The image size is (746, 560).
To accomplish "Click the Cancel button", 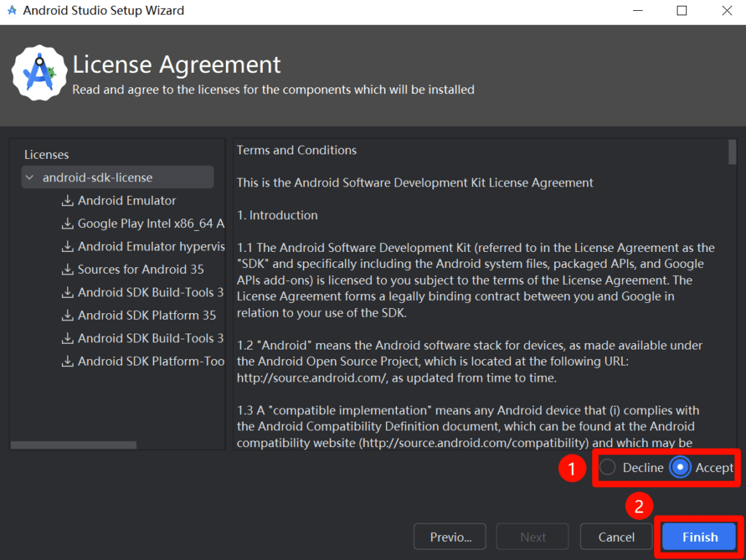I will pyautogui.click(x=616, y=537).
